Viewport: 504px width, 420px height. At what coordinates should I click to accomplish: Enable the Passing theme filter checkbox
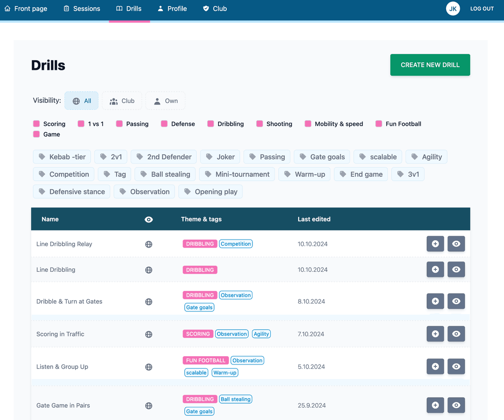pos(119,124)
